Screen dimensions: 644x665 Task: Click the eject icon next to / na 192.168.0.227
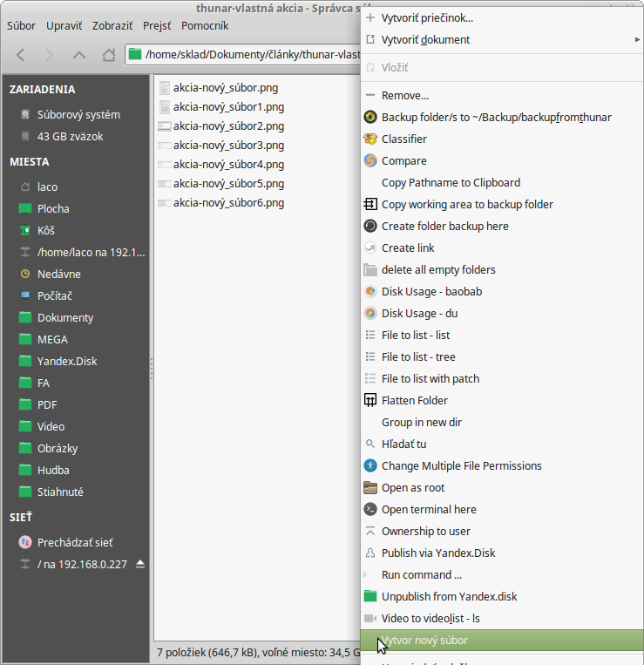[x=140, y=564]
